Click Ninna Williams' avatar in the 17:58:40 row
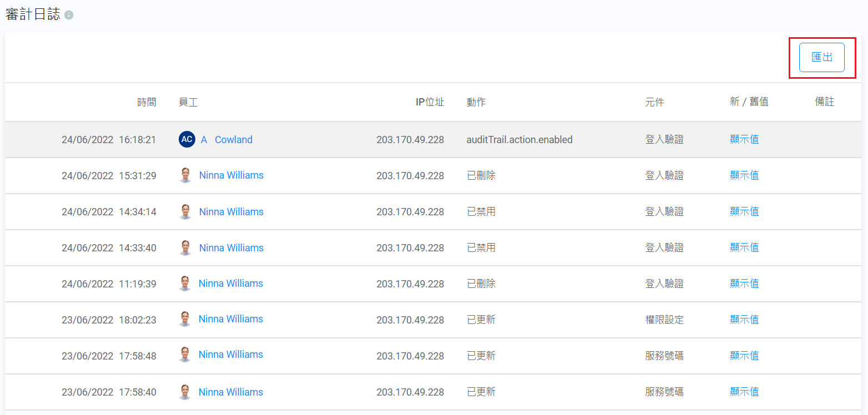The height and width of the screenshot is (415, 868). (x=185, y=392)
